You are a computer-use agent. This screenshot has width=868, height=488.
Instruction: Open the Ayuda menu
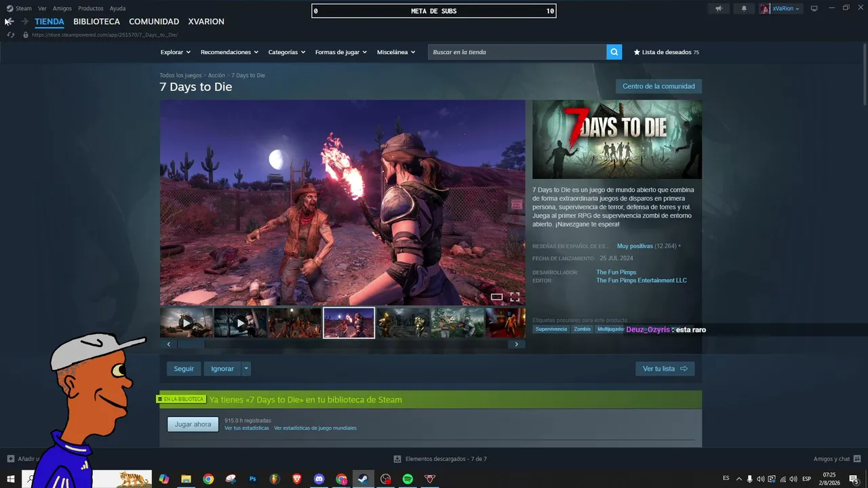pyautogui.click(x=117, y=9)
